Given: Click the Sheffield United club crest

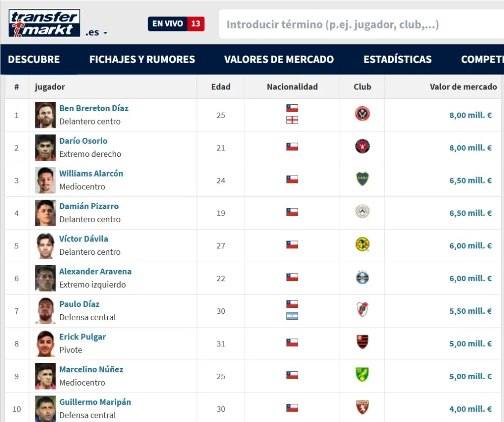Looking at the screenshot, I should point(362,115).
